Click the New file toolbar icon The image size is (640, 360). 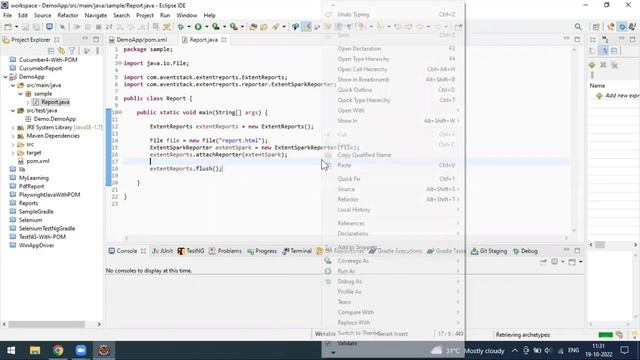click(x=8, y=27)
